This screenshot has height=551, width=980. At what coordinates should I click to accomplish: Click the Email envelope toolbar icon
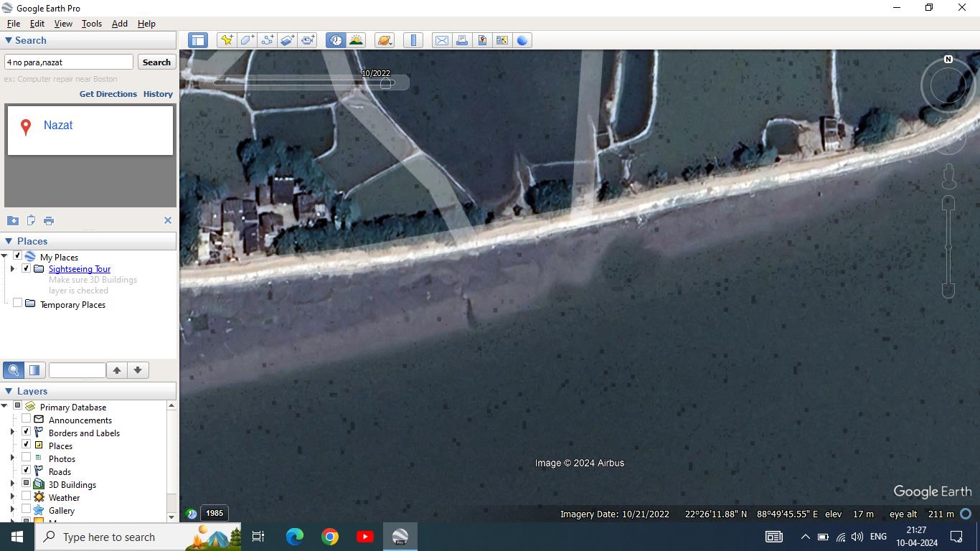(x=442, y=40)
